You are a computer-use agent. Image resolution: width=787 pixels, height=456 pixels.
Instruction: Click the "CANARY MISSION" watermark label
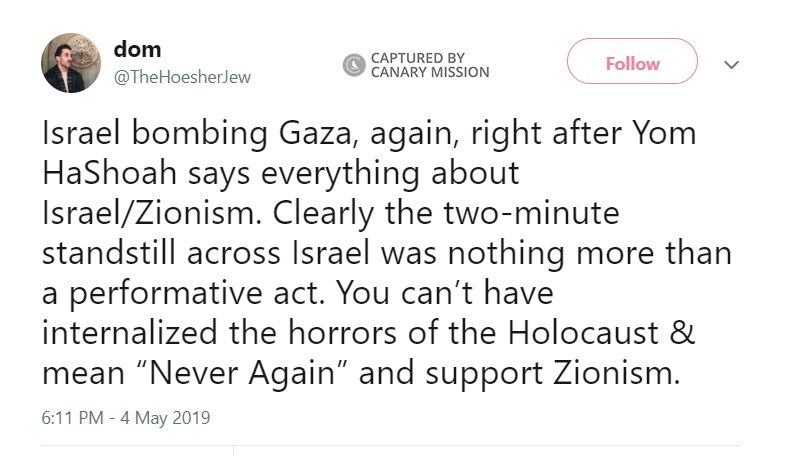tap(429, 72)
